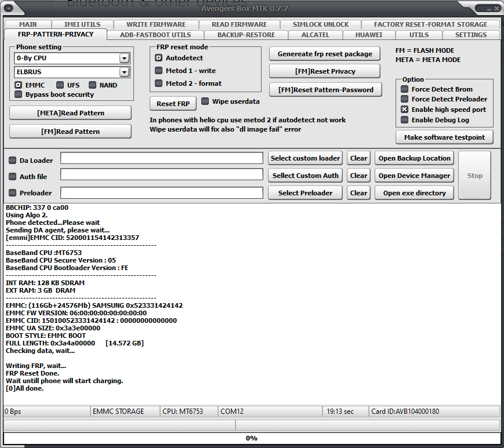
Task: Open the IMEI UTILS tab
Action: point(82,24)
